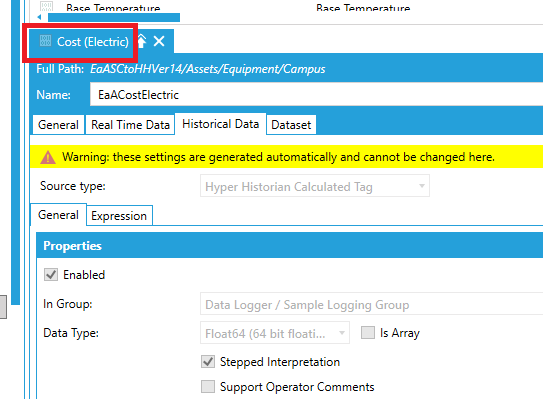Toggle the Enabled checkbox
Screen dimensions: 543x399
(x=51, y=275)
